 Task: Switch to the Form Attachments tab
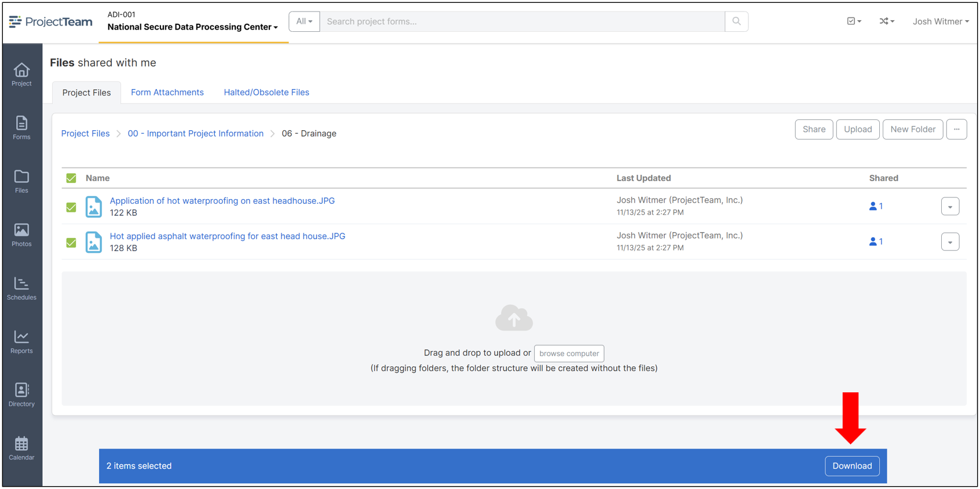pos(167,93)
